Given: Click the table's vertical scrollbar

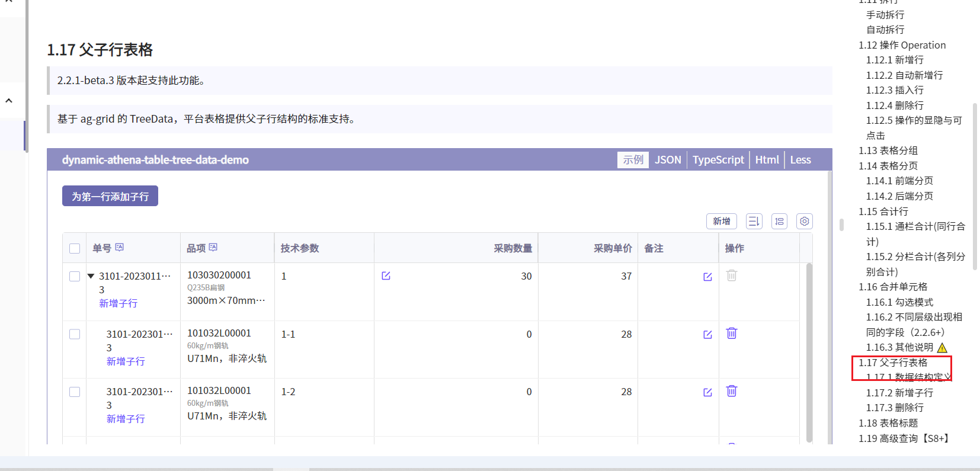Looking at the screenshot, I should point(809,353).
